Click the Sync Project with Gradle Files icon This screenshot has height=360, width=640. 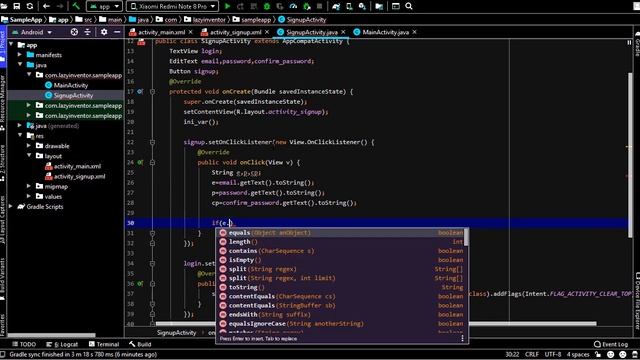336,6
